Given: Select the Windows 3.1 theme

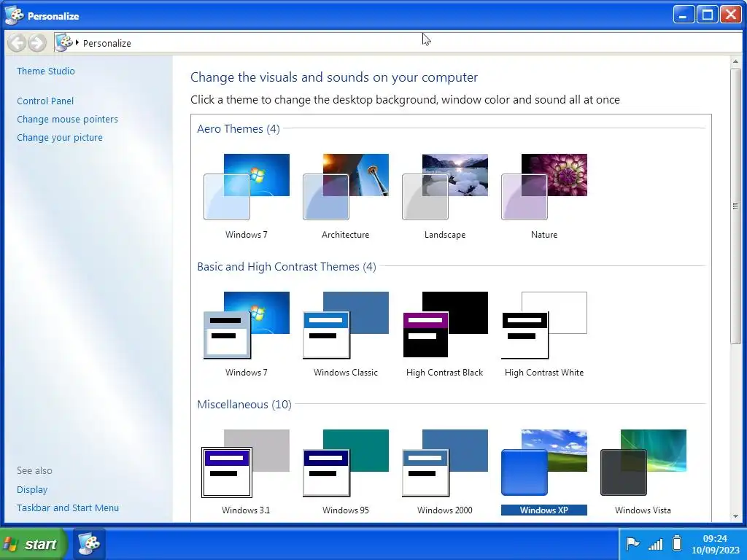Looking at the screenshot, I should (x=245, y=463).
